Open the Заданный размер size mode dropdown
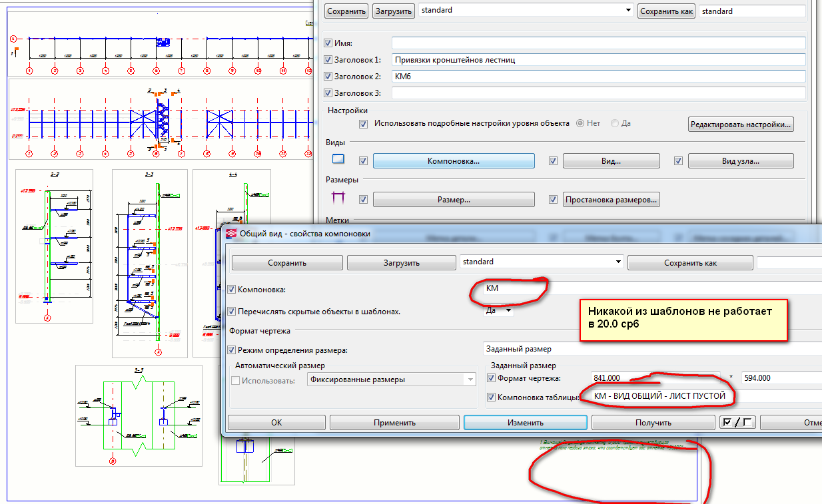This screenshot has width=822, height=504. [x=651, y=349]
